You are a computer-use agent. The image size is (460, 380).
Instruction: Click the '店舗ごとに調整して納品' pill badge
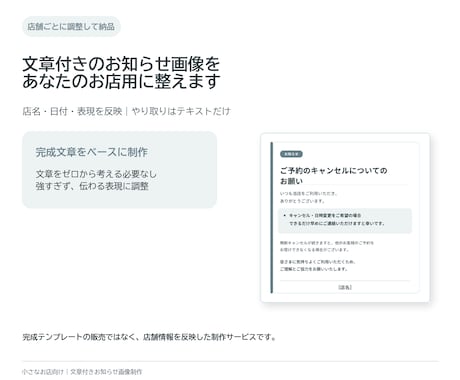click(x=71, y=26)
